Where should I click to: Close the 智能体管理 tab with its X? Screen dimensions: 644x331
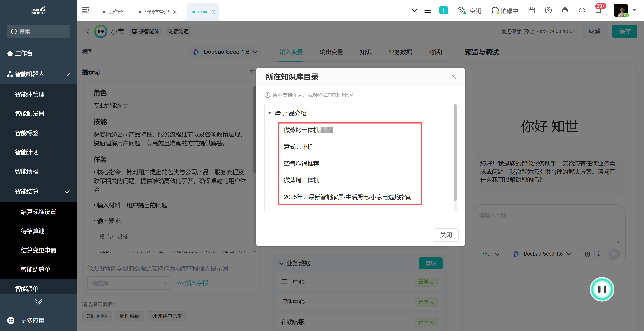pos(175,12)
